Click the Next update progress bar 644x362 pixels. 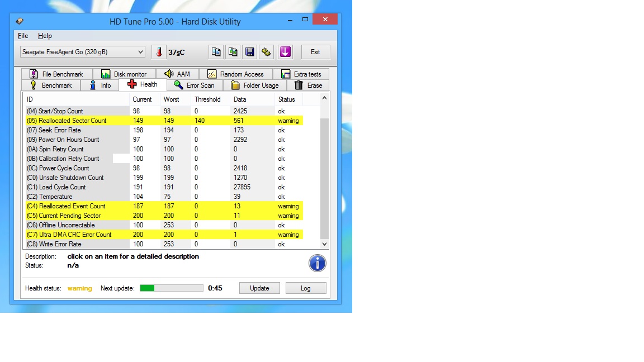172,288
